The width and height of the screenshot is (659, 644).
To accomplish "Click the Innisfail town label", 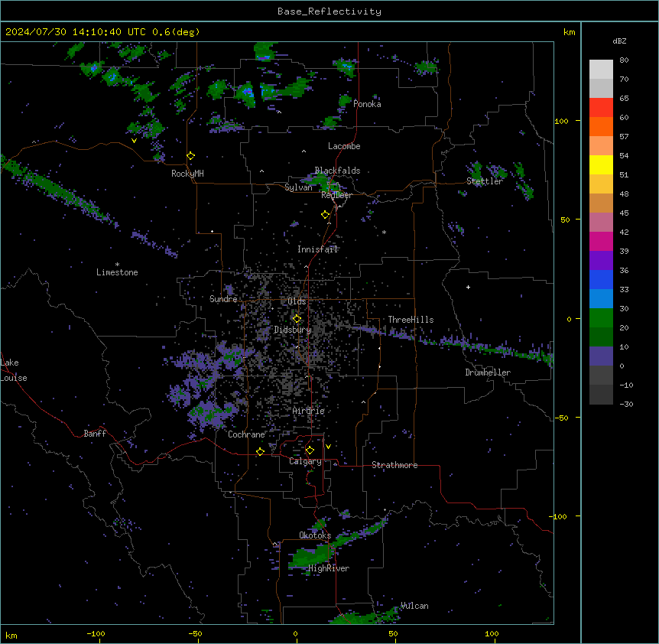I will point(318,249).
